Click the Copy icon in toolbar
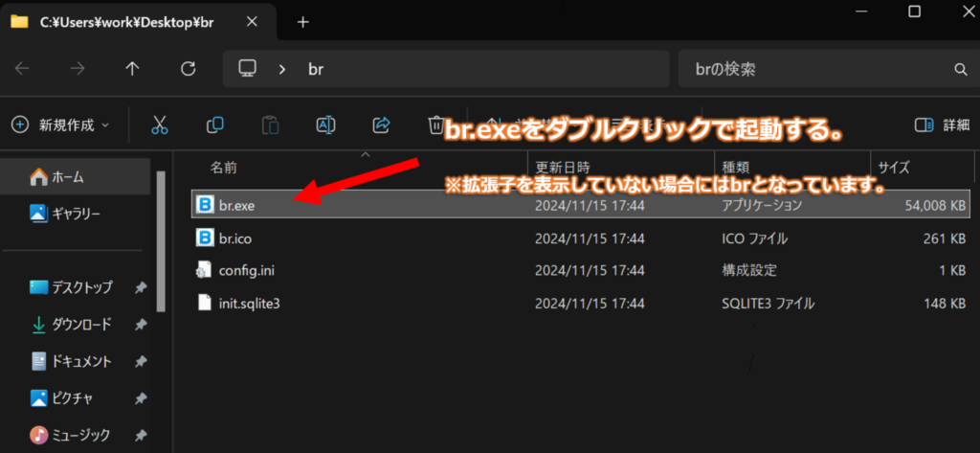This screenshot has width=980, height=453. (215, 125)
